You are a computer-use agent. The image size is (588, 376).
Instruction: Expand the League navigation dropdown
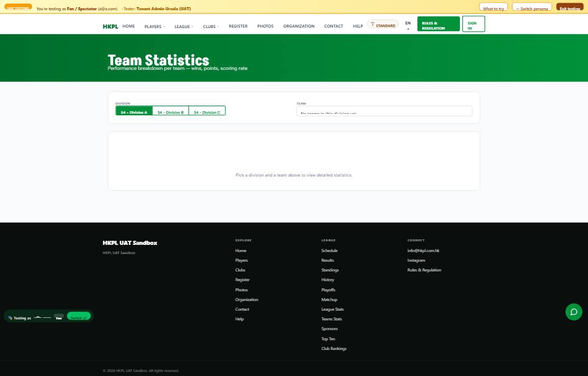[184, 26]
